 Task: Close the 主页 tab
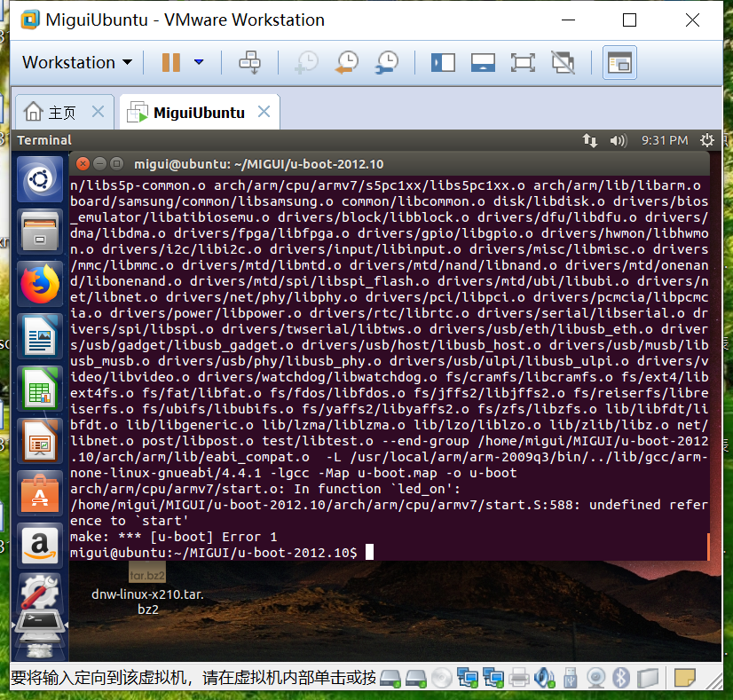tap(99, 112)
